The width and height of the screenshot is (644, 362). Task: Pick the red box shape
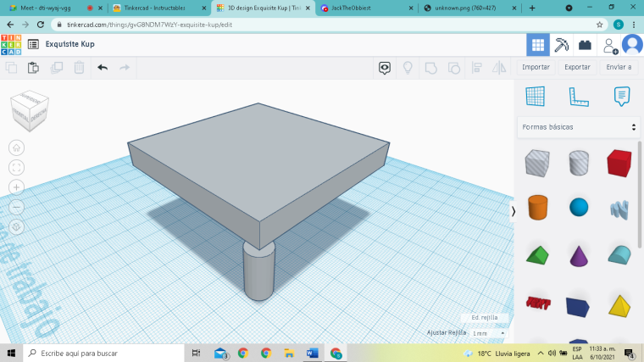coord(619,163)
